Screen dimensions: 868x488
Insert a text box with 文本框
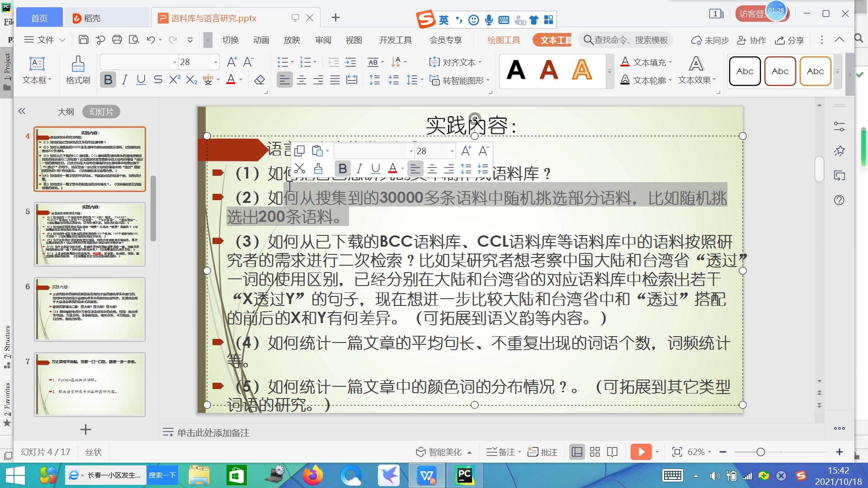pos(37,70)
